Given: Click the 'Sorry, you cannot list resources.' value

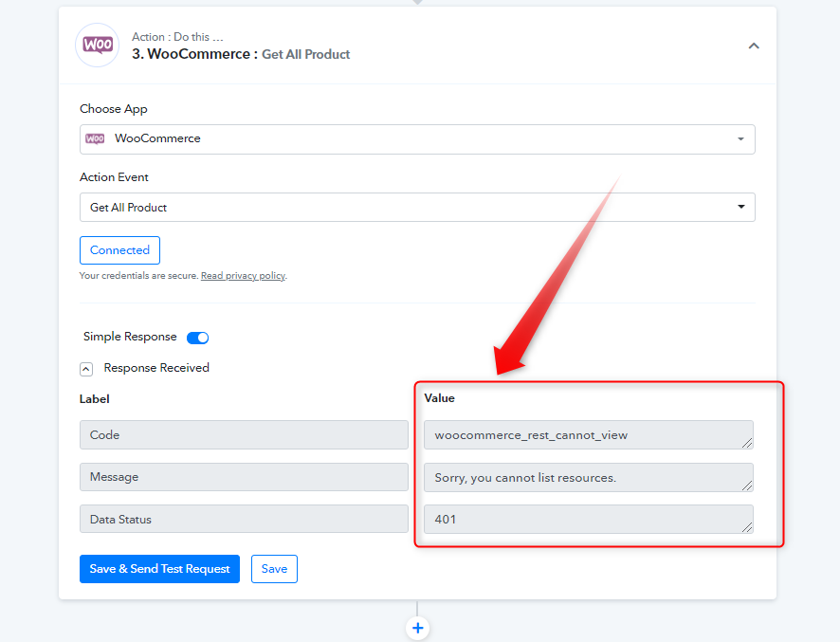Looking at the screenshot, I should pyautogui.click(x=588, y=478).
